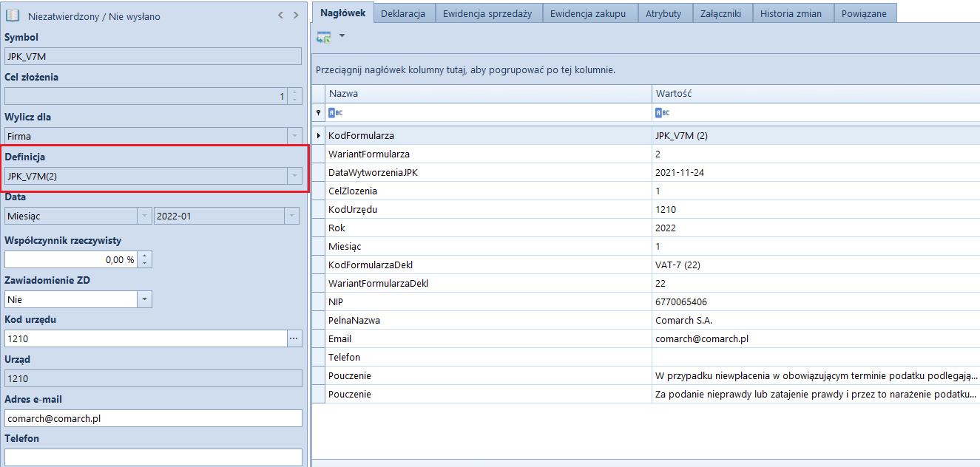Click the Telefon input field
The height and width of the screenshot is (467, 980).
tap(153, 457)
